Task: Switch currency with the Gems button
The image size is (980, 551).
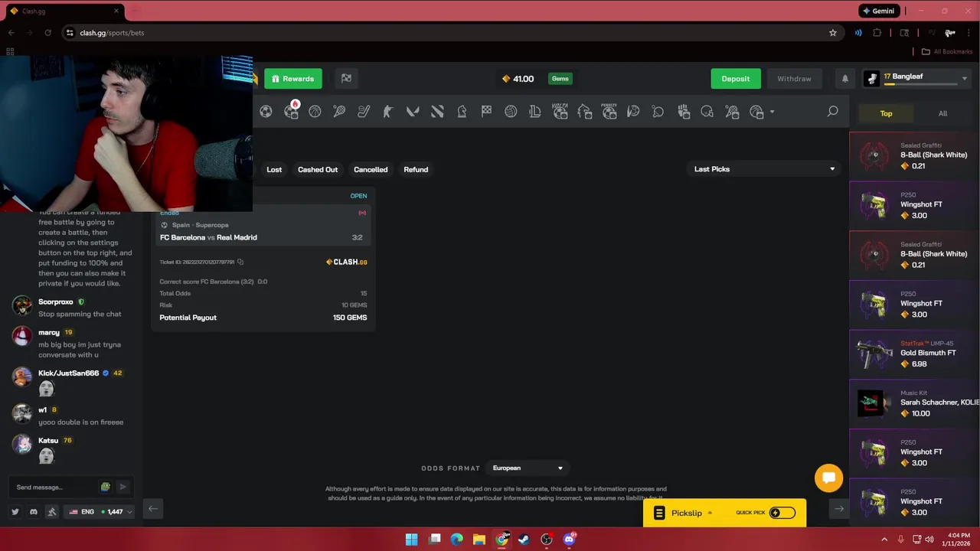Action: point(560,79)
